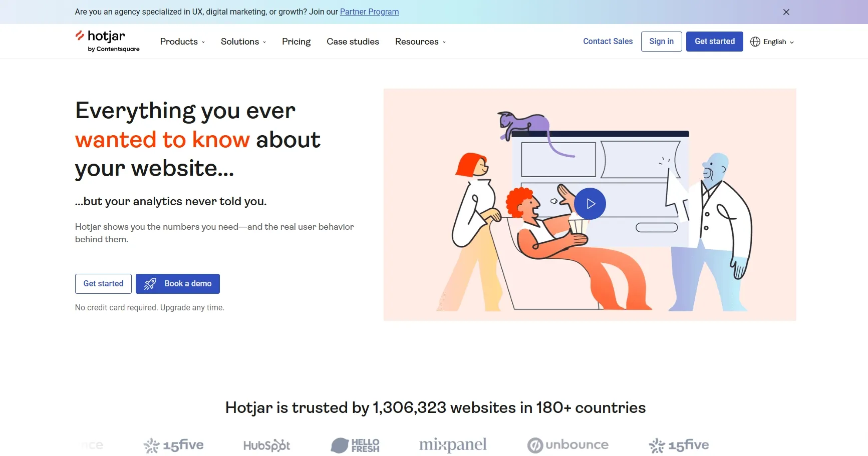Play the hero video

(x=590, y=204)
